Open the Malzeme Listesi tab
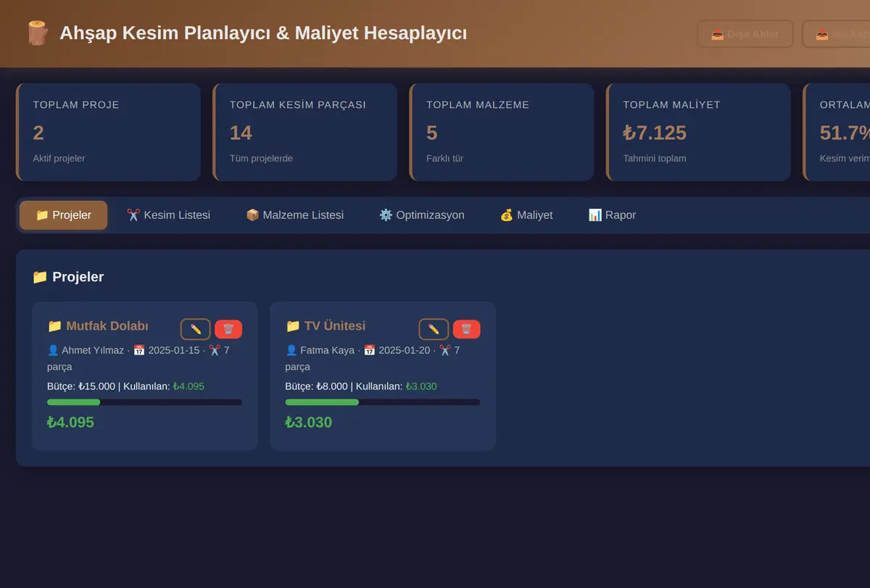Screen dimensions: 870x588 [294, 215]
